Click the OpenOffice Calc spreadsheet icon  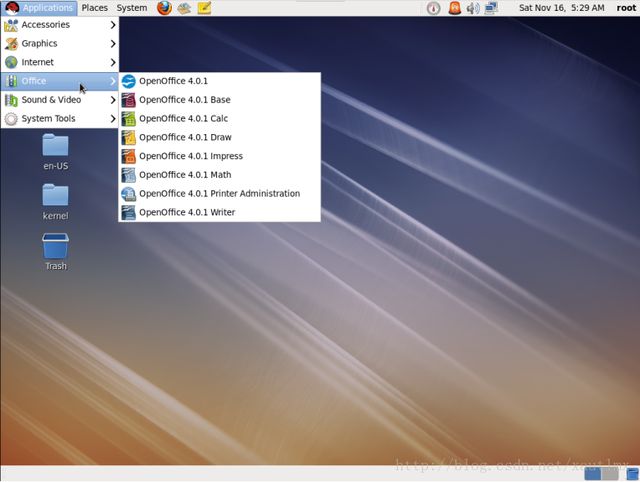click(x=129, y=119)
